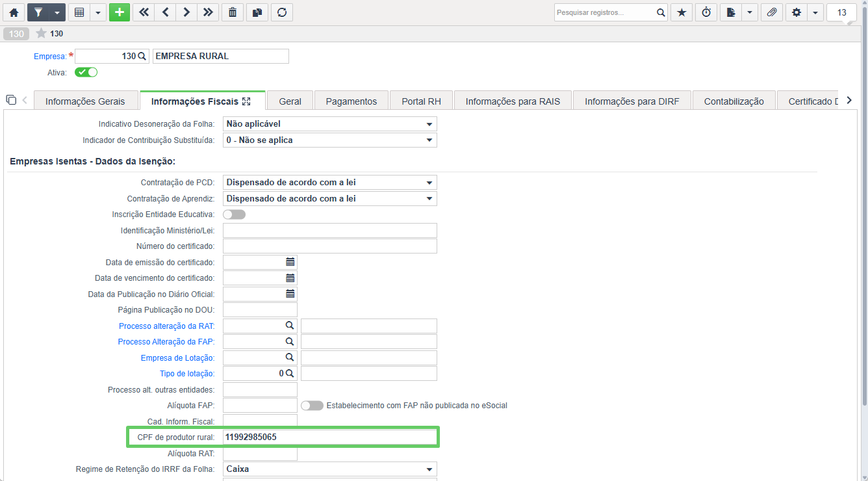Expand Informações Fiscais tab fullscreen icon
The image size is (868, 481).
coord(246,101)
